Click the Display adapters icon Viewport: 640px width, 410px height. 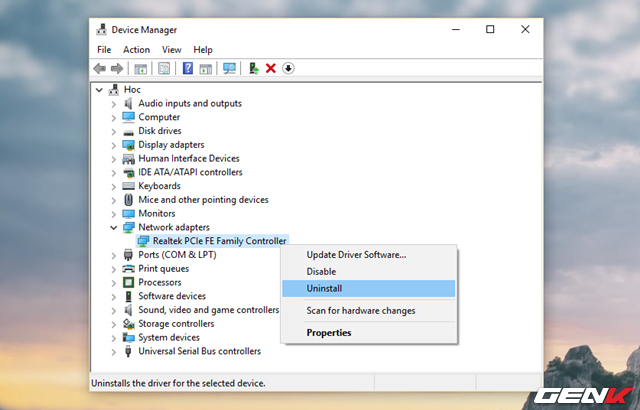point(129,145)
